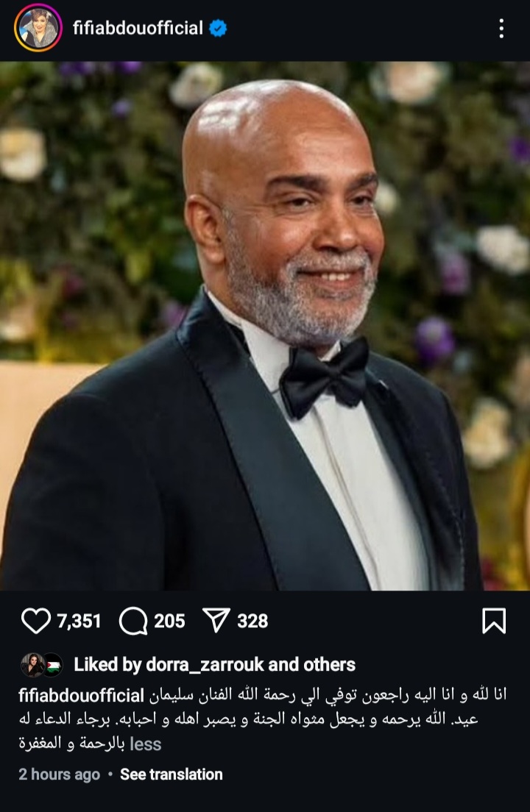Collapse the caption with "less"
Image resolution: width=530 pixels, height=812 pixels.
[145, 744]
